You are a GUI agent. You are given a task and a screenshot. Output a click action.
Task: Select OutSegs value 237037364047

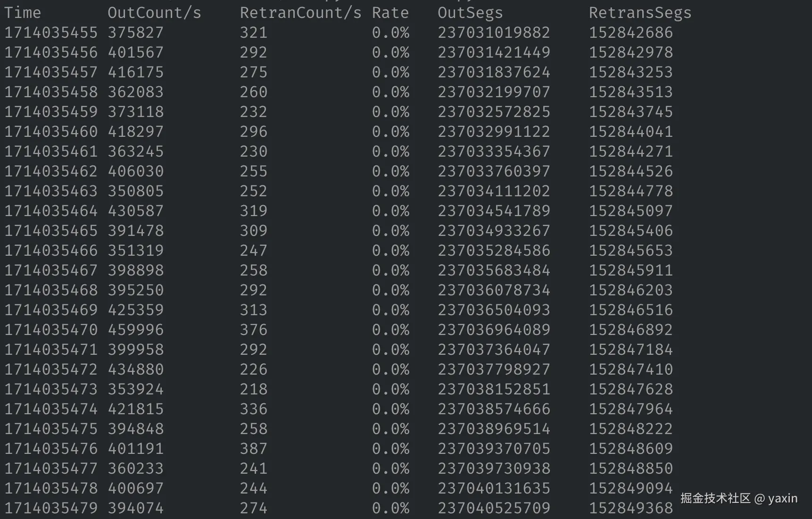[494, 350]
